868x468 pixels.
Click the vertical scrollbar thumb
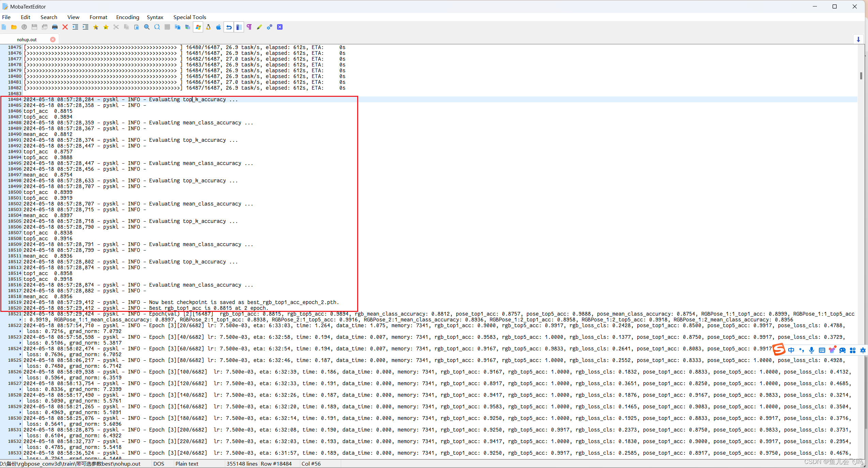[x=861, y=76]
